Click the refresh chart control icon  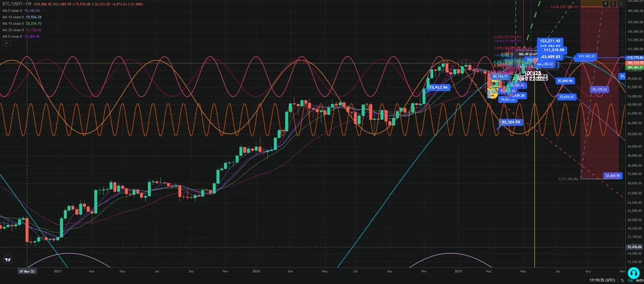[x=621, y=4]
